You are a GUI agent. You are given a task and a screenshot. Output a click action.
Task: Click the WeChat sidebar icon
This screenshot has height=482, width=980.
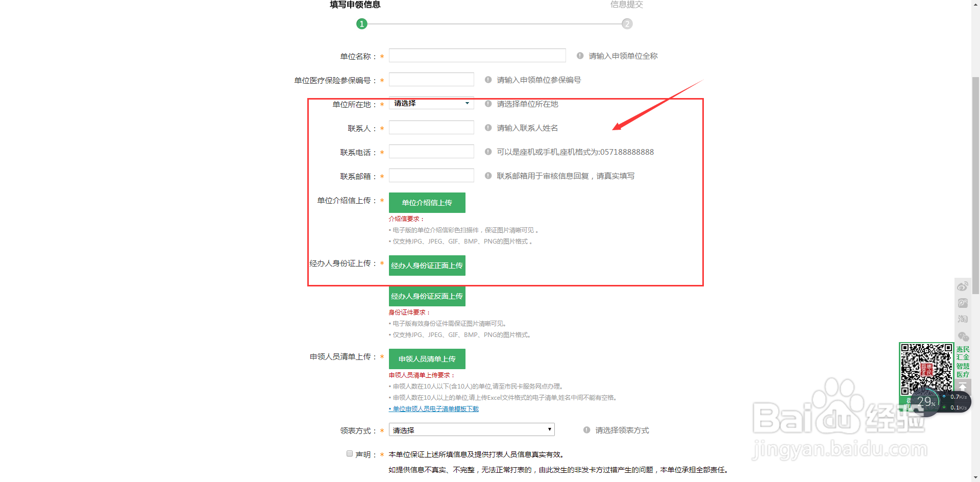(963, 336)
